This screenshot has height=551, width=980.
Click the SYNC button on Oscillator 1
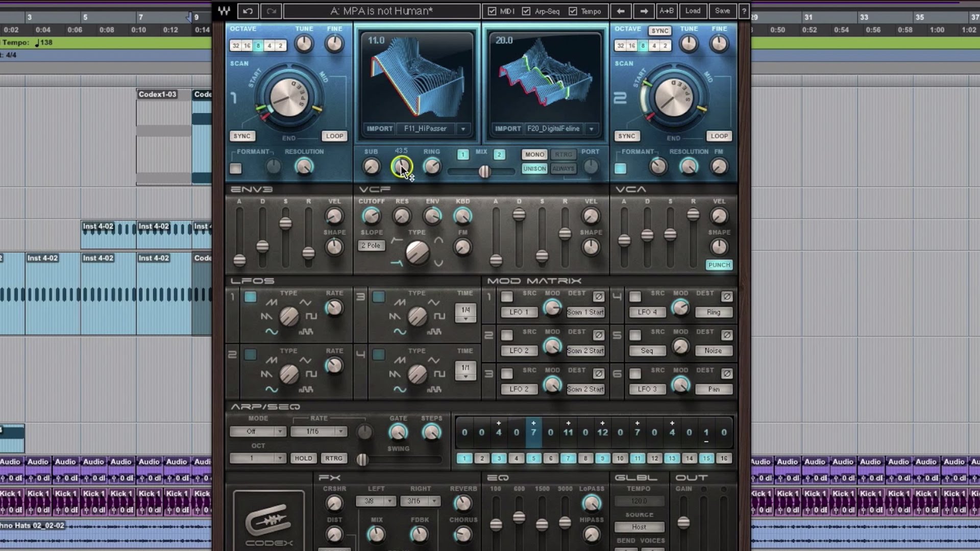[242, 136]
